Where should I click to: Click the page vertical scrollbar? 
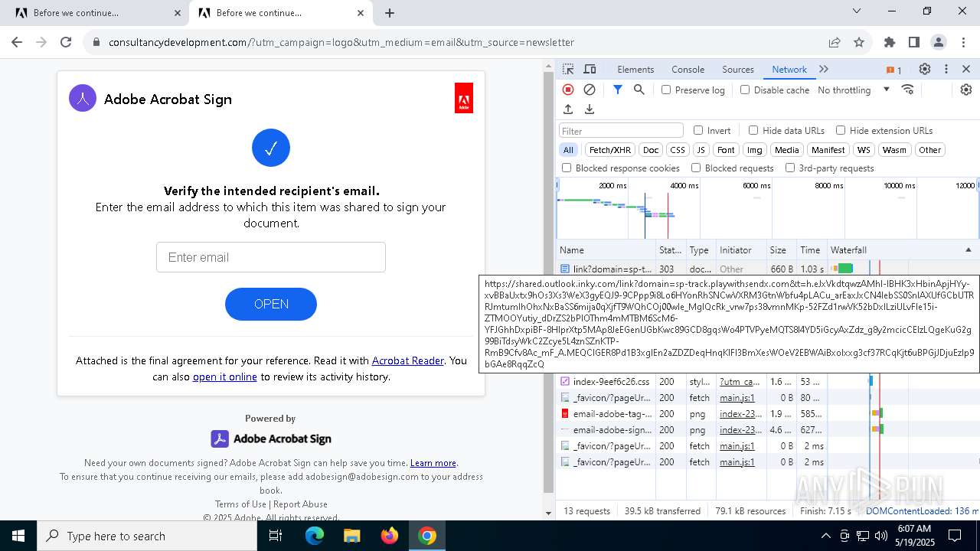coord(548,283)
